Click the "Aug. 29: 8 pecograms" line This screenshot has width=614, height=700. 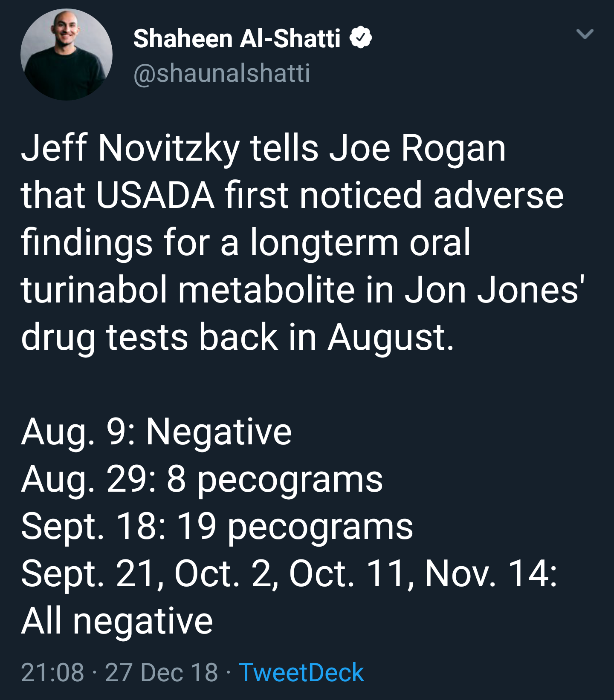click(x=202, y=479)
